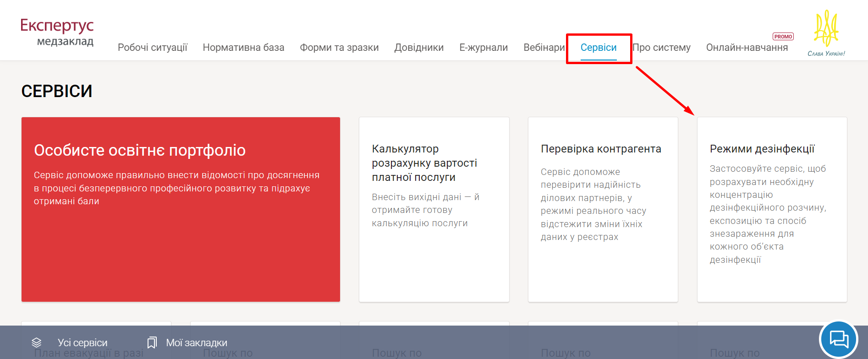Viewport: 868px width, 359px height.
Task: Click the layers icon beside Усі сервіси
Action: [37, 343]
